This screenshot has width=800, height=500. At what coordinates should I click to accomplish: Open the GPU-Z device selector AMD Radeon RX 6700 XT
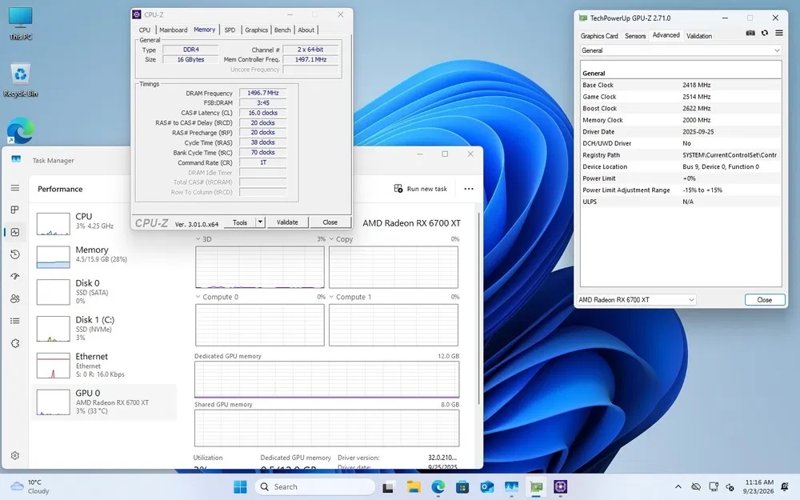click(x=636, y=299)
